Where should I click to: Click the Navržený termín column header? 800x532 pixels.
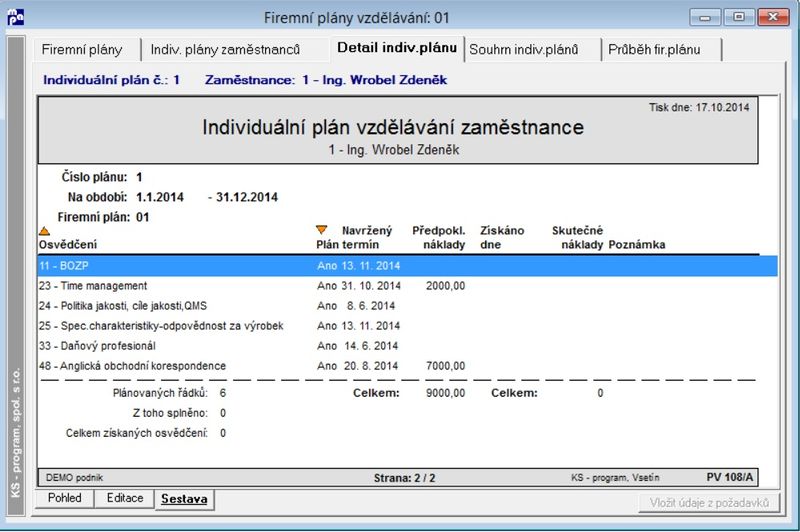click(367, 238)
